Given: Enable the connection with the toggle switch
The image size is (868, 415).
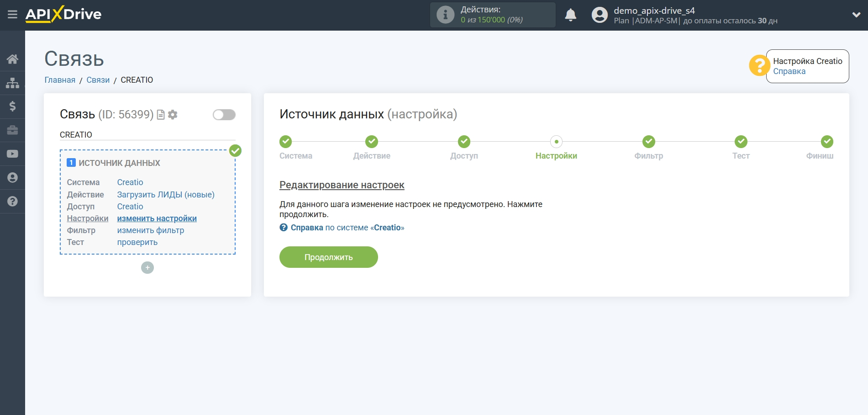Looking at the screenshot, I should click(223, 114).
